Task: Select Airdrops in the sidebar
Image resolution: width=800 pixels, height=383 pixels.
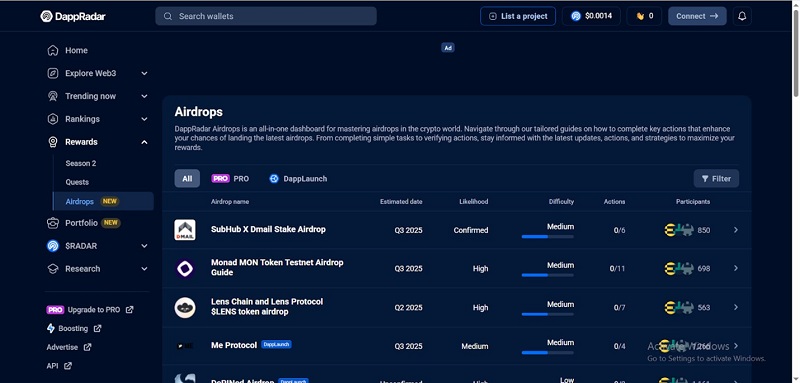Action: click(x=103, y=201)
